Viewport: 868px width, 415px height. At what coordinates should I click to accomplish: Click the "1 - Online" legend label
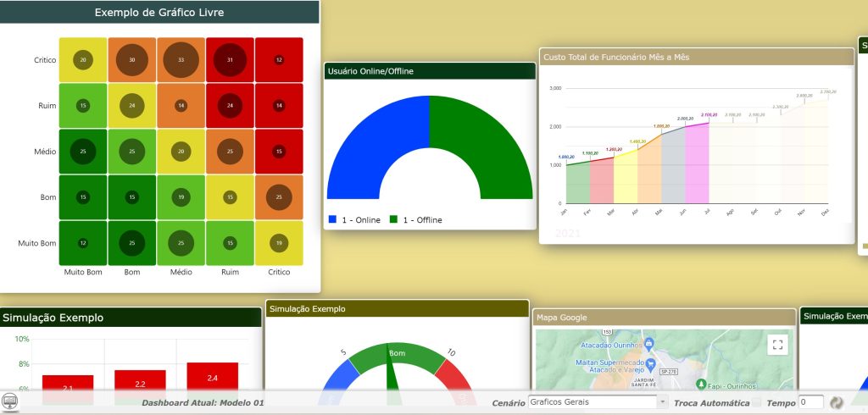click(361, 220)
